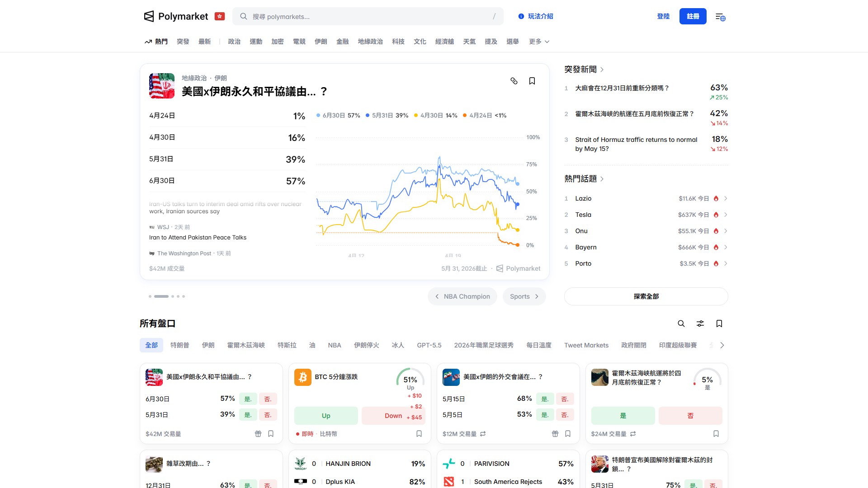Buy 是 on 霍爾木茲海峽 card

click(x=623, y=416)
